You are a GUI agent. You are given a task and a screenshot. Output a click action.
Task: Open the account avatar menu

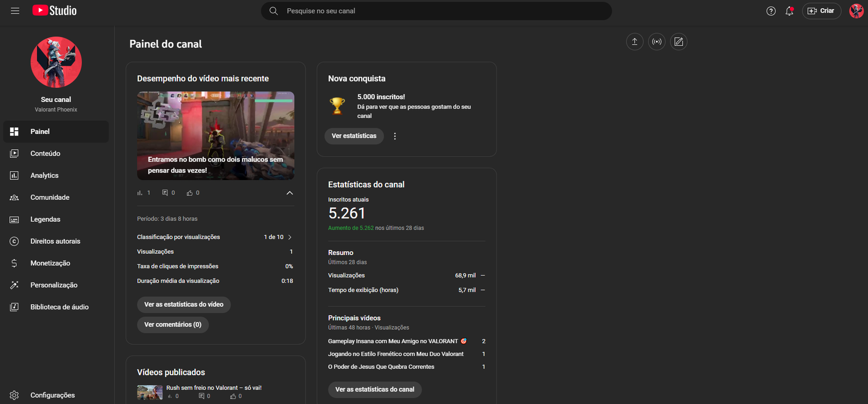857,11
